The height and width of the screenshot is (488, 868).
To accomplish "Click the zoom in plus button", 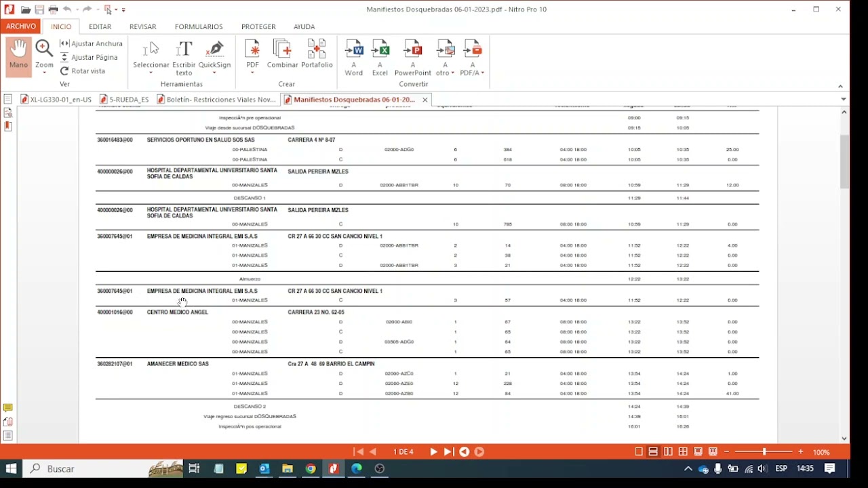I will tap(801, 451).
